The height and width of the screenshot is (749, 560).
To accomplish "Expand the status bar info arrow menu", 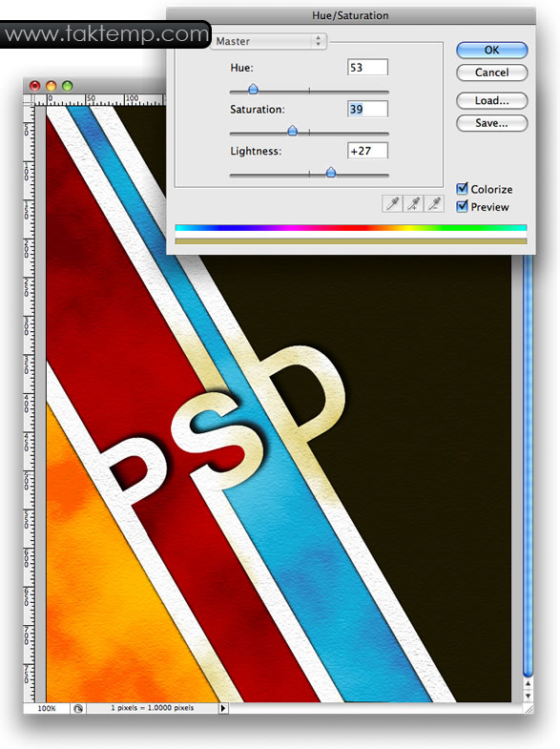I will 223,708.
